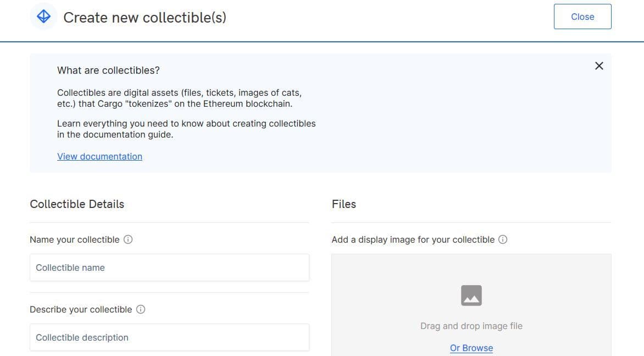644x356 pixels.
Task: Click the Cargo logo icon
Action: (x=43, y=17)
